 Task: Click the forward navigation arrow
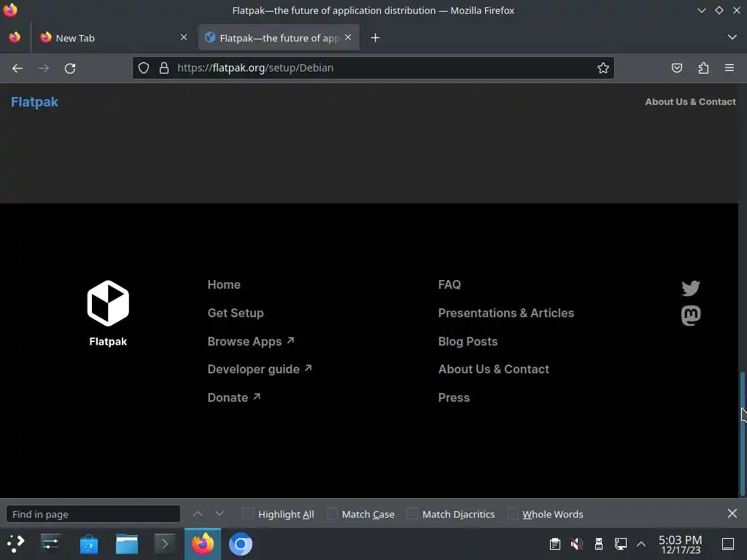point(43,68)
